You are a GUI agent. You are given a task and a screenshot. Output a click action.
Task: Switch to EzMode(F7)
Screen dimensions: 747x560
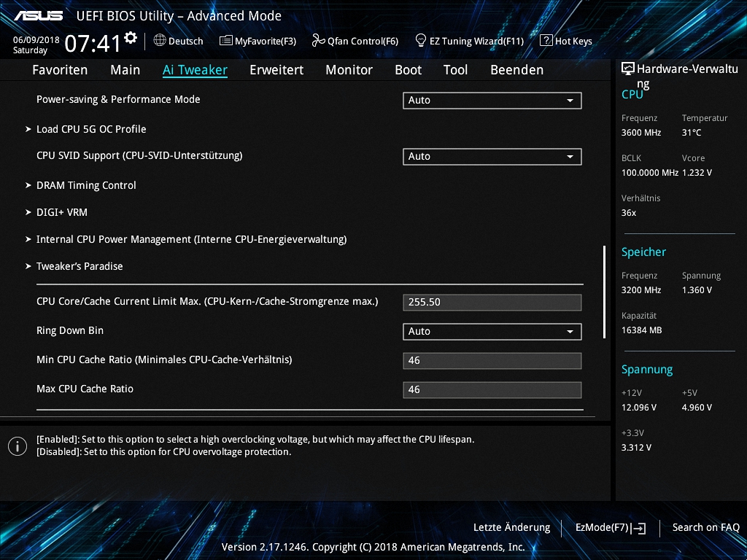(x=611, y=528)
